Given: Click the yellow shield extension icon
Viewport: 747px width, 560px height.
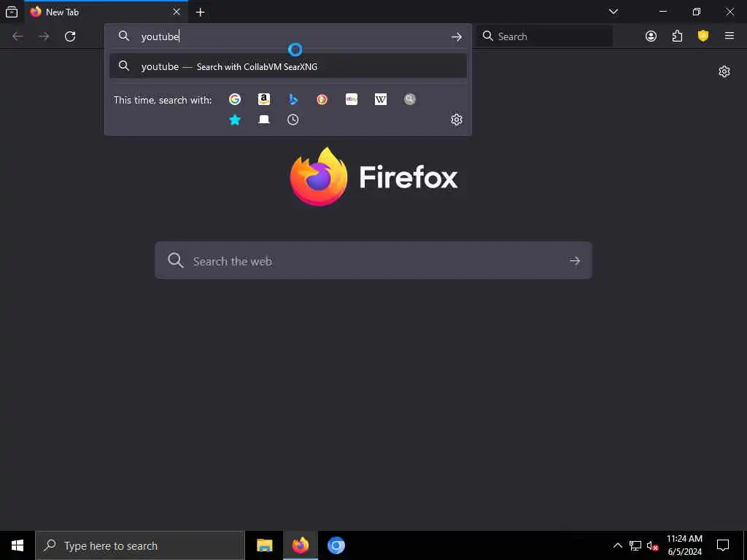Looking at the screenshot, I should click(703, 36).
